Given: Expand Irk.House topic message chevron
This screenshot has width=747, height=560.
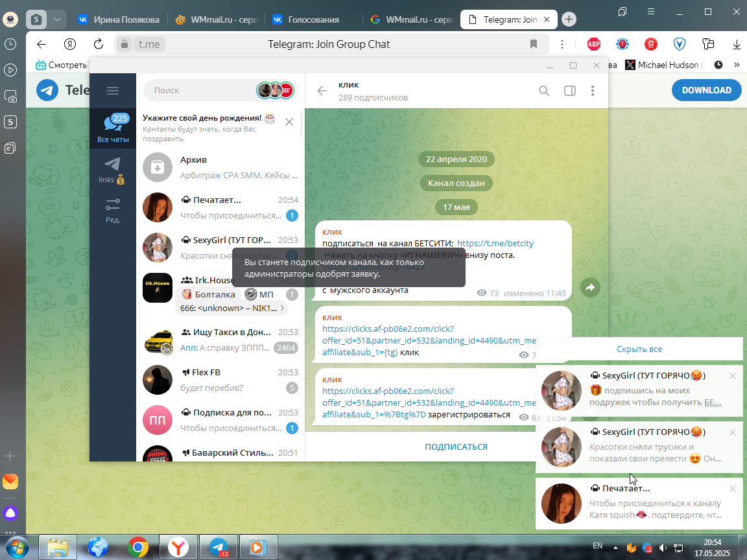Looking at the screenshot, I should pos(282,308).
